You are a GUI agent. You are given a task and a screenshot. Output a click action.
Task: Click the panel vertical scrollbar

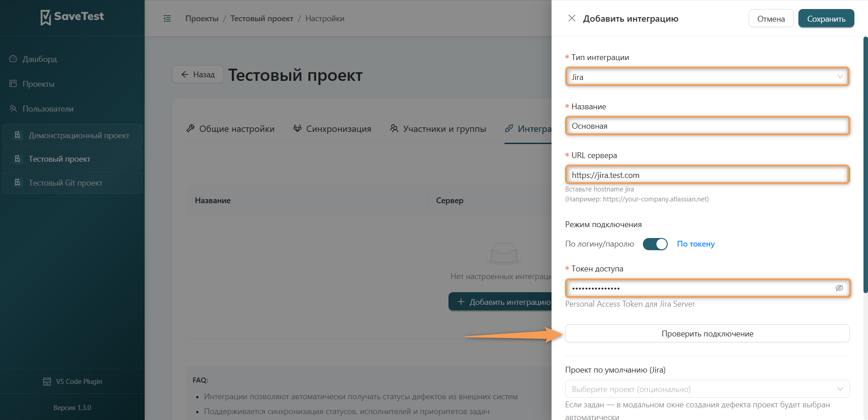(x=865, y=165)
